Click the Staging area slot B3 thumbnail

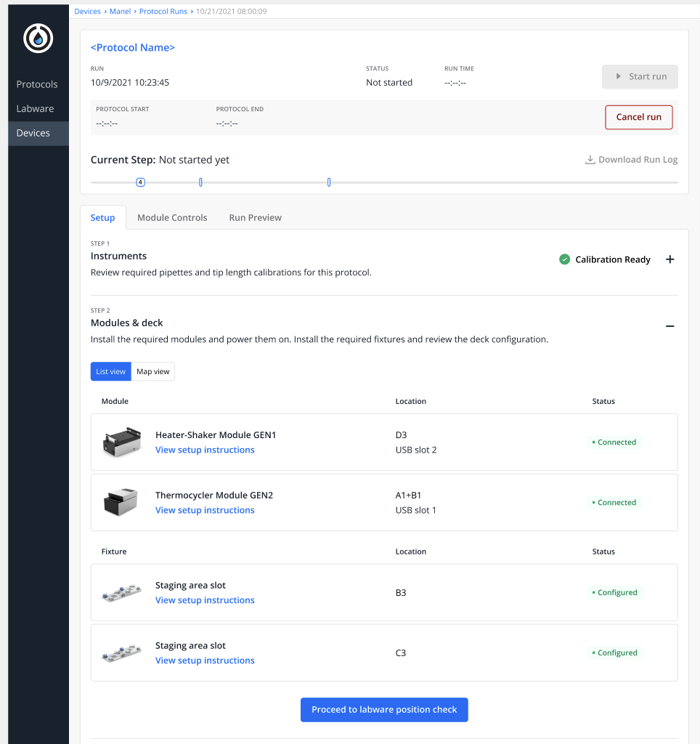121,592
